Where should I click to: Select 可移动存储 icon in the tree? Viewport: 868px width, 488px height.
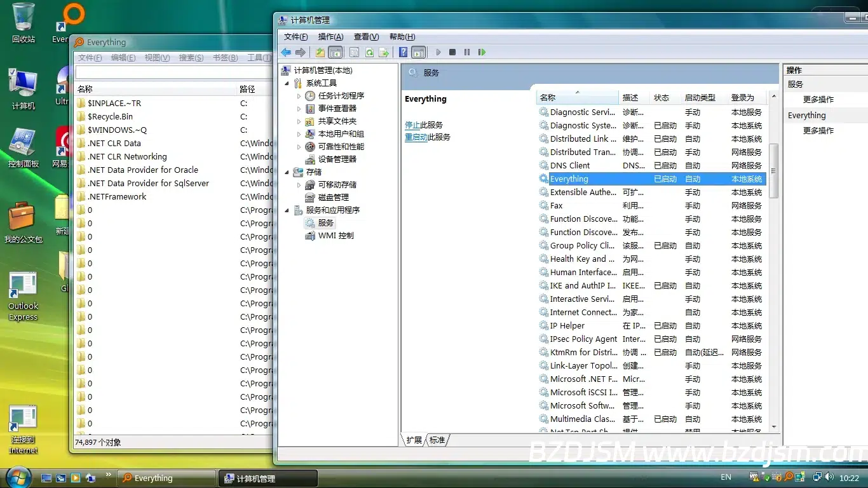310,185
